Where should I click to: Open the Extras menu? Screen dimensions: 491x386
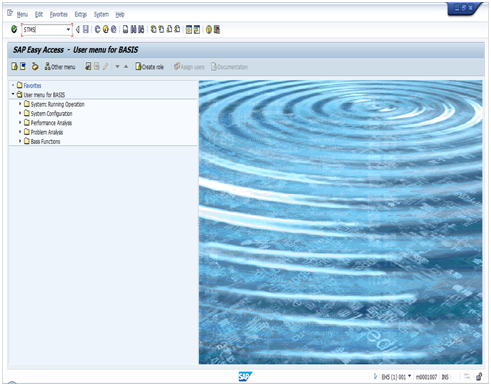coord(81,14)
